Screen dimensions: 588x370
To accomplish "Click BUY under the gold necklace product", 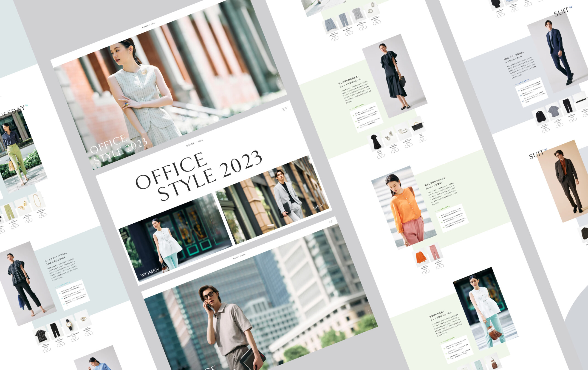I will 42,216.
